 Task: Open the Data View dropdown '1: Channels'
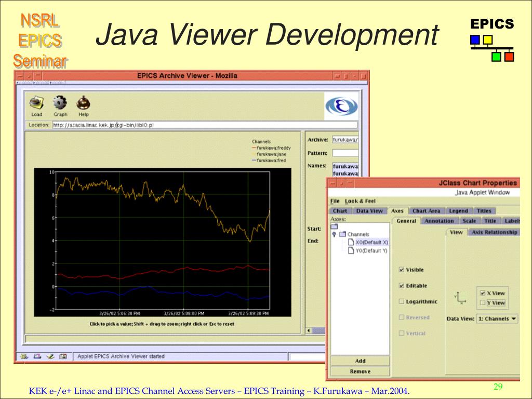coord(497,318)
